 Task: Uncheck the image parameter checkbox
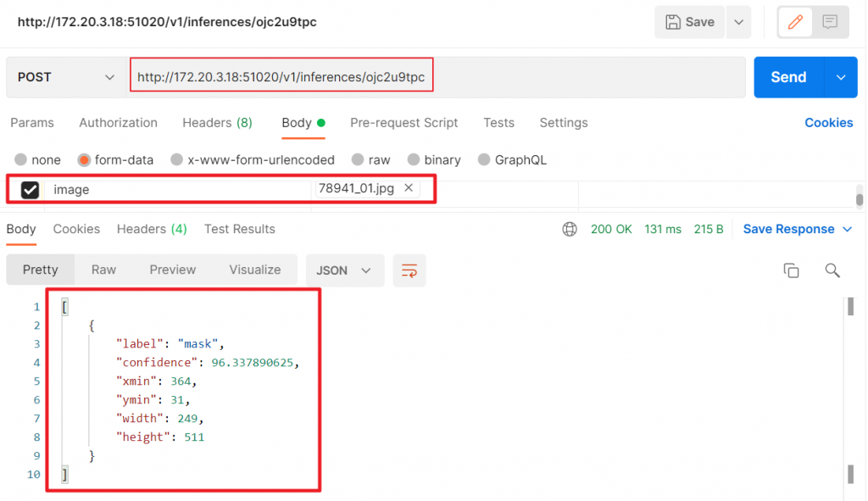click(30, 190)
